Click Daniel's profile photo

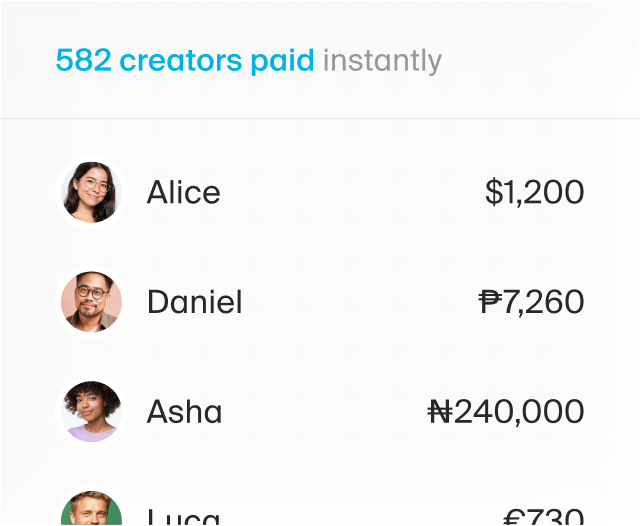tap(91, 302)
